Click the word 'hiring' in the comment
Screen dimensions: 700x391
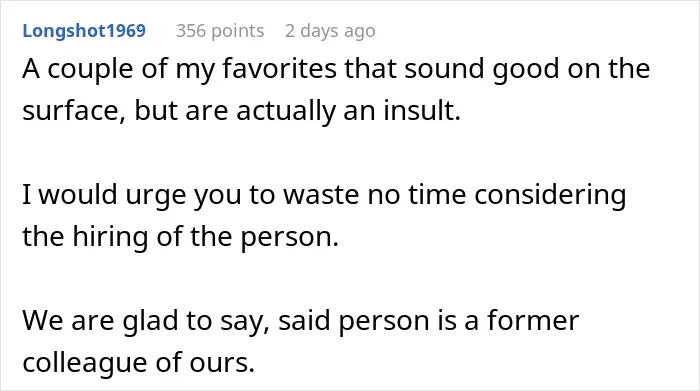coord(110,237)
